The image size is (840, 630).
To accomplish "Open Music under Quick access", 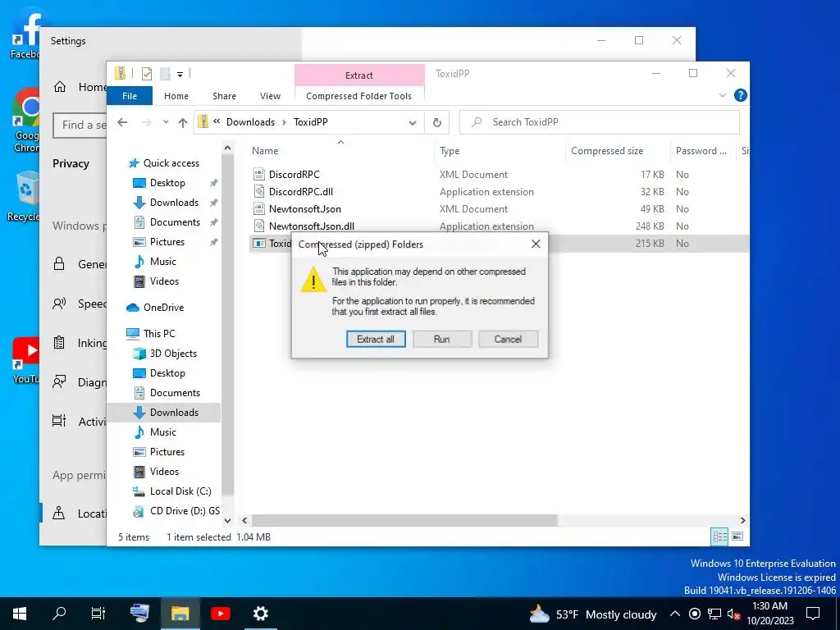I will [x=163, y=262].
